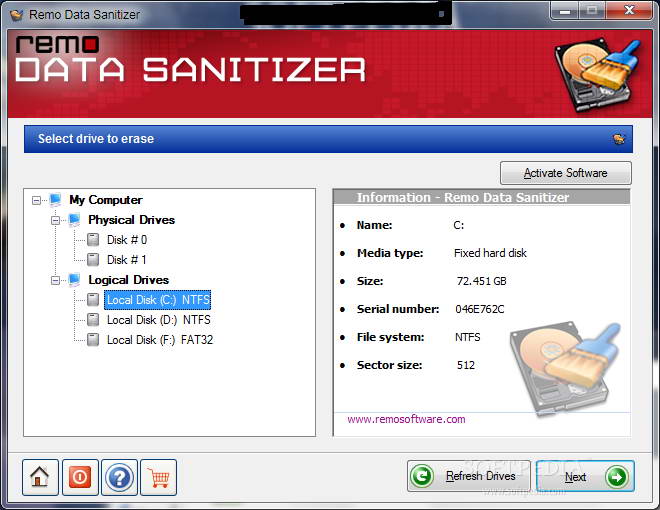
Task: Select the My Computer label
Action: click(x=106, y=200)
